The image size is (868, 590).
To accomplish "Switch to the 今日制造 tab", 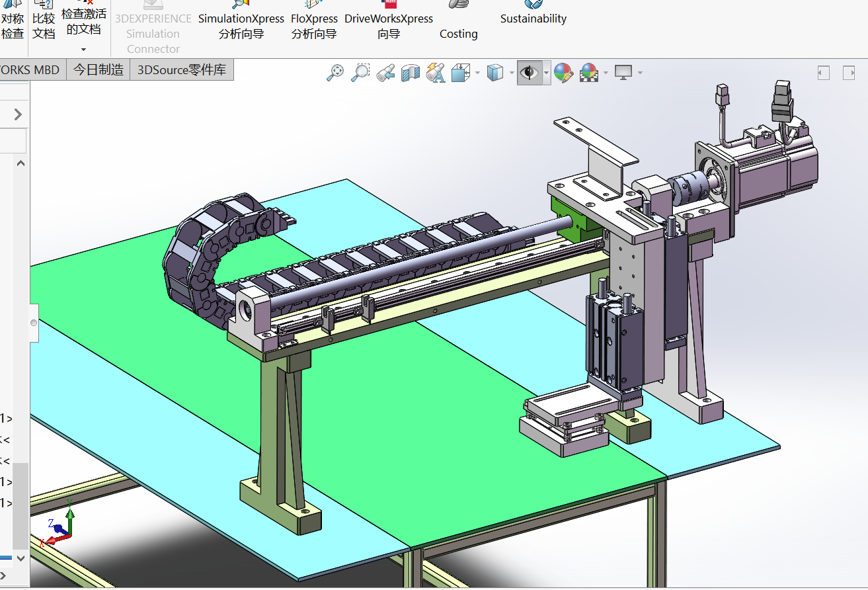I will pos(99,69).
